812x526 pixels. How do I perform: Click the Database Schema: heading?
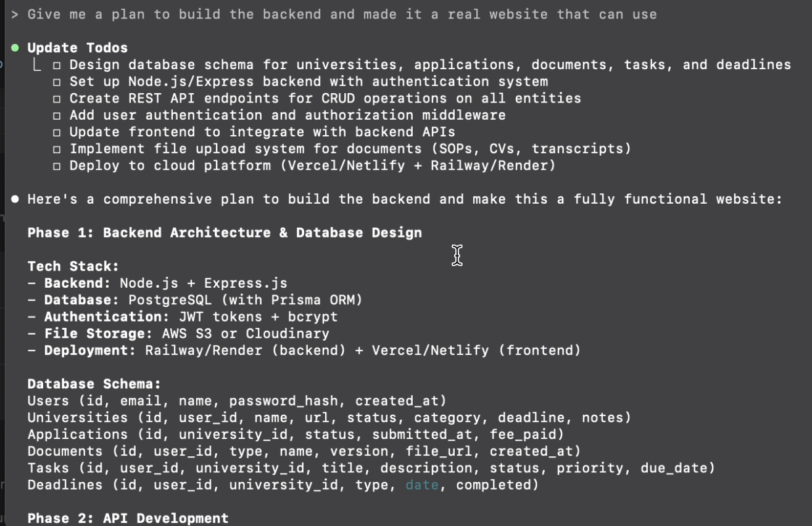point(94,384)
